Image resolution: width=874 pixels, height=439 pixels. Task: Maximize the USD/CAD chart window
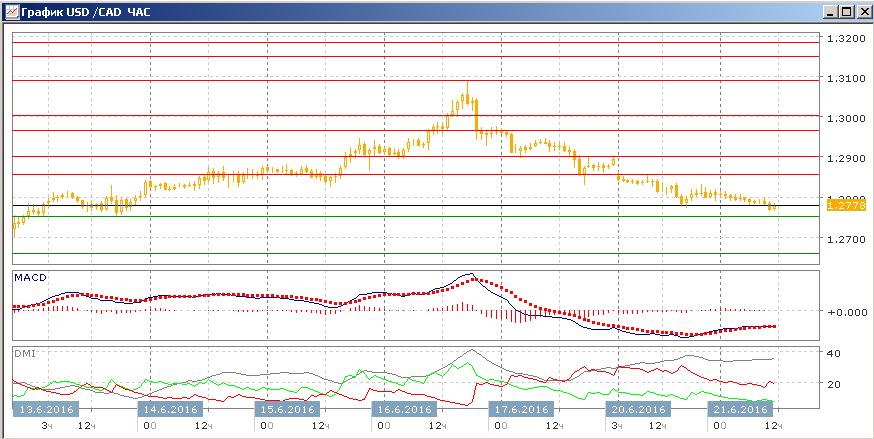tap(846, 11)
